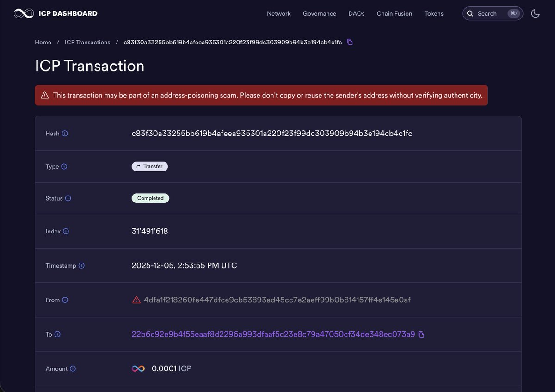
Task: Open the ICP Transactions breadcrumb link
Action: click(87, 42)
